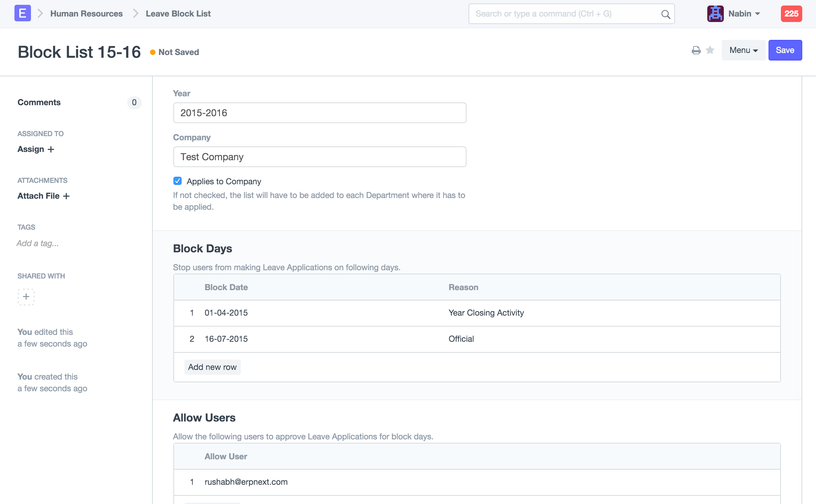
Task: Go to Leave Block List breadcrumb
Action: click(x=178, y=14)
